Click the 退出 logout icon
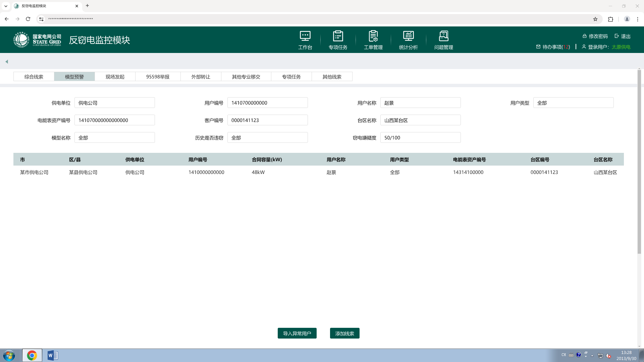The width and height of the screenshot is (644, 362). click(616, 36)
